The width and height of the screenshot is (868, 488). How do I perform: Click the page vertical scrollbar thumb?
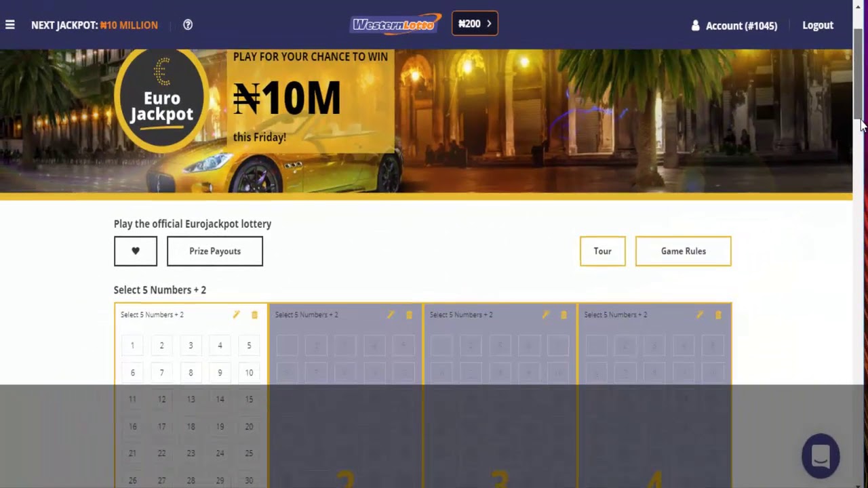[x=858, y=75]
